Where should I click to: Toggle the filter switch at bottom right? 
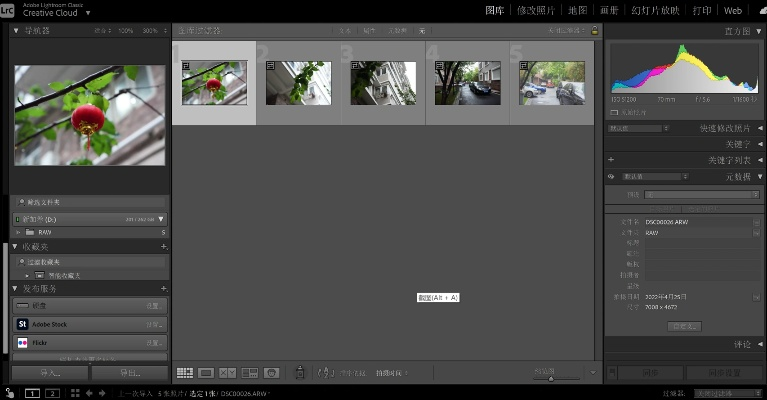[757, 393]
